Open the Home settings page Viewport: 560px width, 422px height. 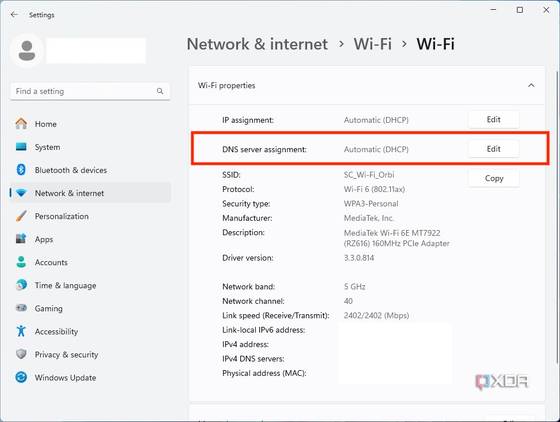pyautogui.click(x=90, y=124)
